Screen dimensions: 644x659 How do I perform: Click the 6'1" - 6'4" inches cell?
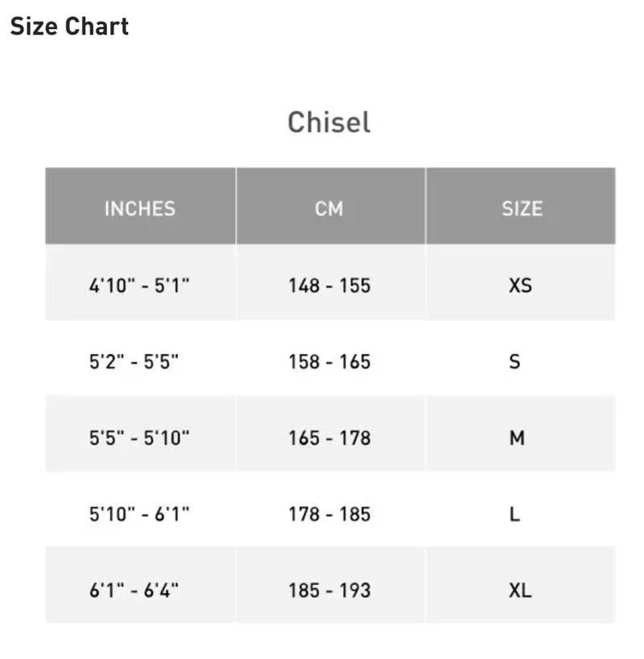[134, 590]
